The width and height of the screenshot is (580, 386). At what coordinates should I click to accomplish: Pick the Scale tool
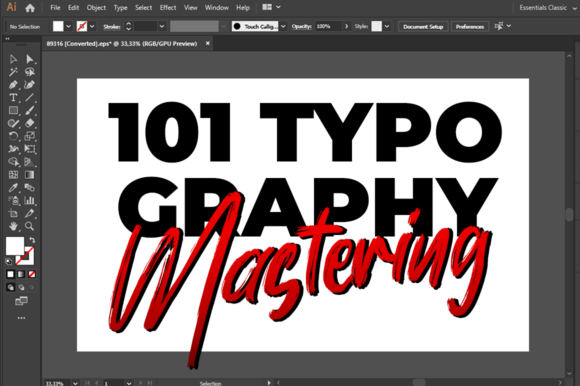point(30,136)
